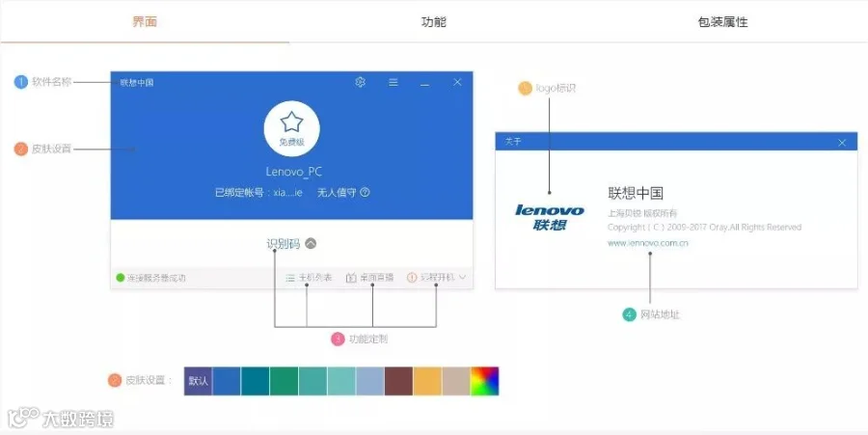868x435 pixels.
Task: Select the pale grey-blue skin swatch
Action: pyautogui.click(x=370, y=381)
